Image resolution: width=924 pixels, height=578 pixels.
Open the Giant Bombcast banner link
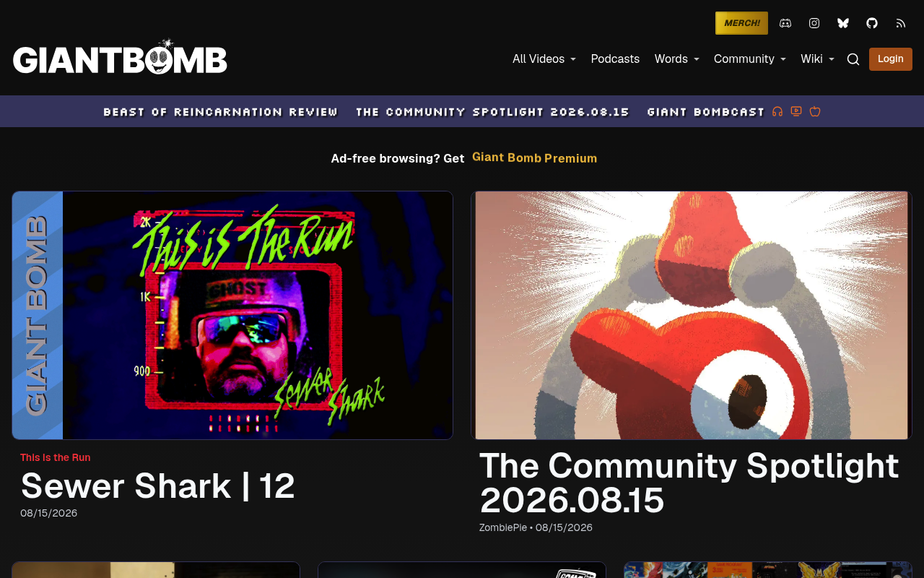coord(706,112)
